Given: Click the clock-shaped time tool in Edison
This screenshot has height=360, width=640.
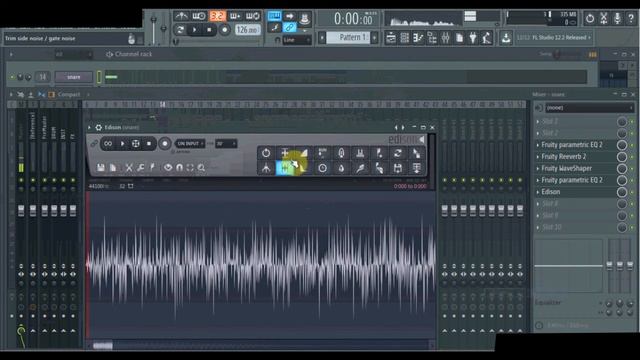Looking at the screenshot, I should point(322,168).
